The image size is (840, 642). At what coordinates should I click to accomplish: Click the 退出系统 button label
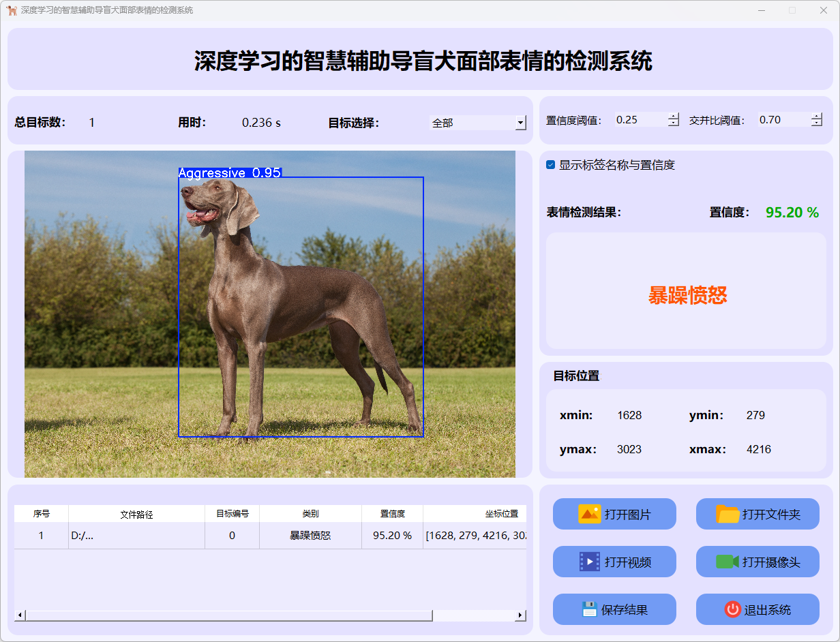point(768,610)
